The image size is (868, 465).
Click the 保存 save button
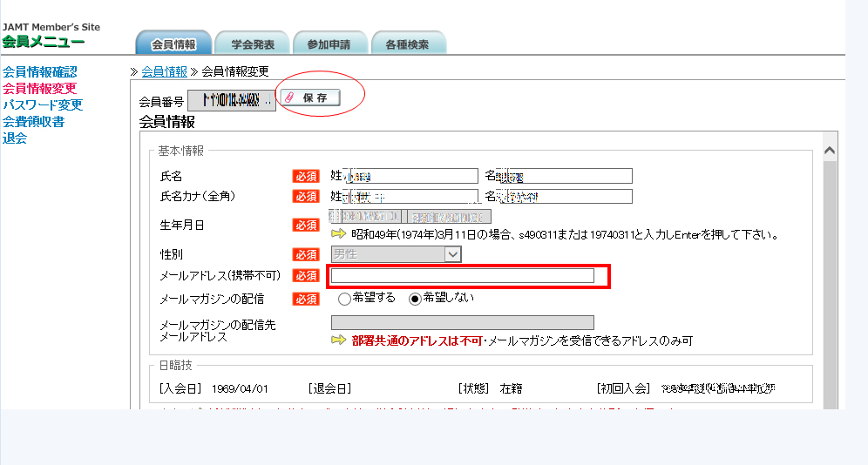(309, 98)
